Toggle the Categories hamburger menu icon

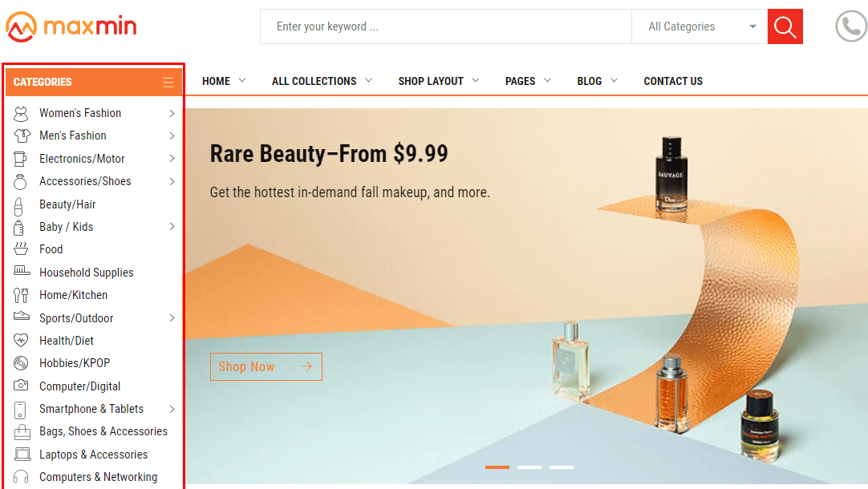click(x=168, y=82)
